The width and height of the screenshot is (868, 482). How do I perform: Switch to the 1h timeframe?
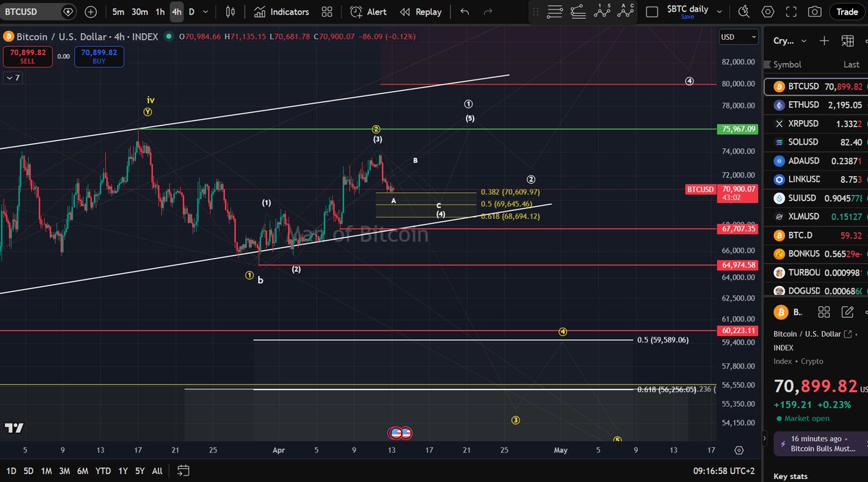click(160, 12)
